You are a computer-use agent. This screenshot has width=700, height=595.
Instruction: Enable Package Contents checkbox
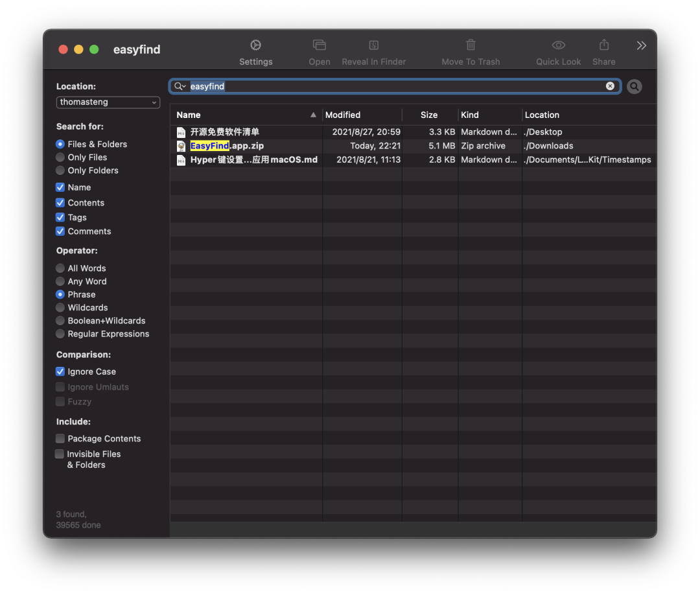[x=60, y=439]
